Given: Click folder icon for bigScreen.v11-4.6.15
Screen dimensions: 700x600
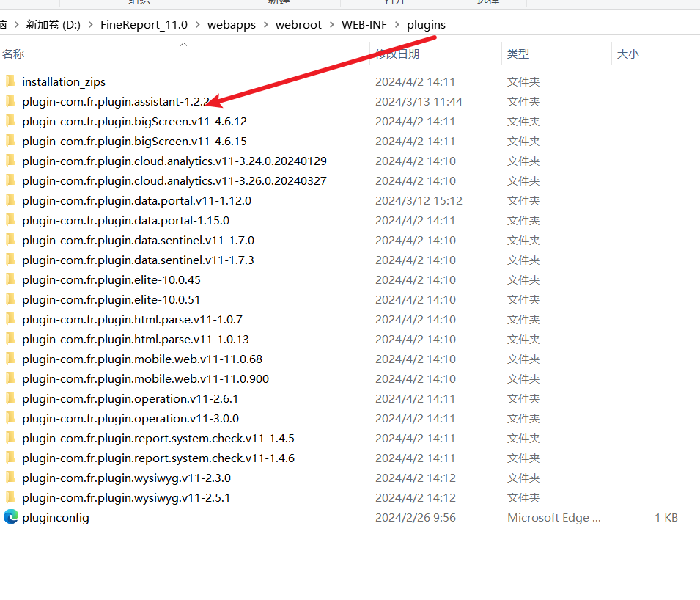Looking at the screenshot, I should 10,141.
